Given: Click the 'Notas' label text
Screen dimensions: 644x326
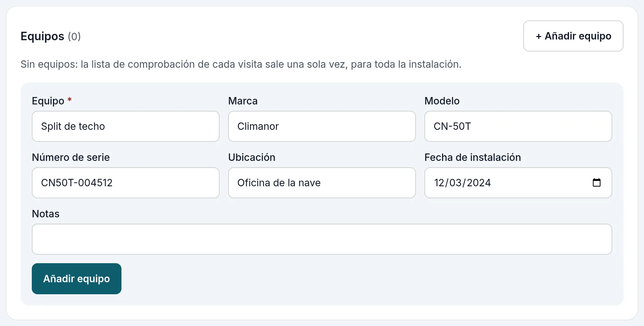Looking at the screenshot, I should click(46, 214).
